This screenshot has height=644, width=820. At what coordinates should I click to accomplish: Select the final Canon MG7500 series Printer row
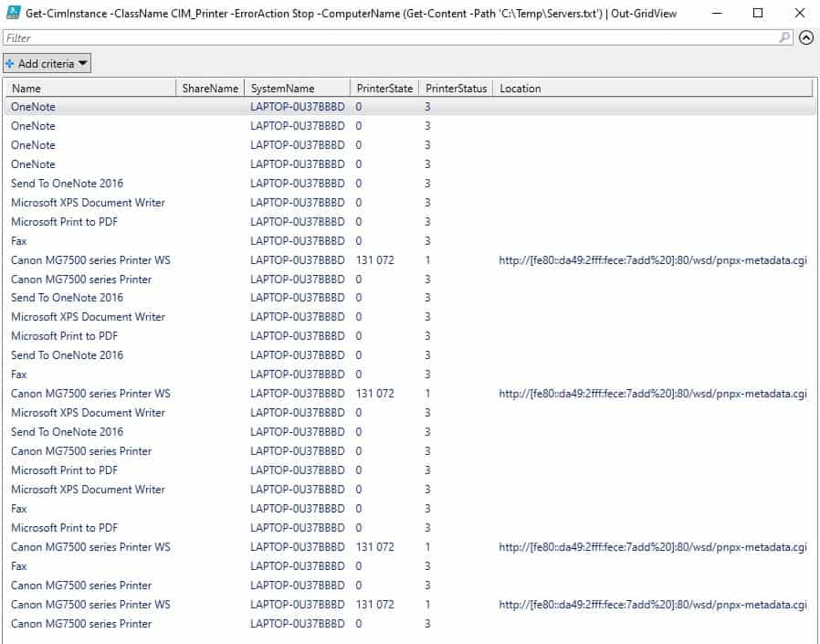click(411, 624)
